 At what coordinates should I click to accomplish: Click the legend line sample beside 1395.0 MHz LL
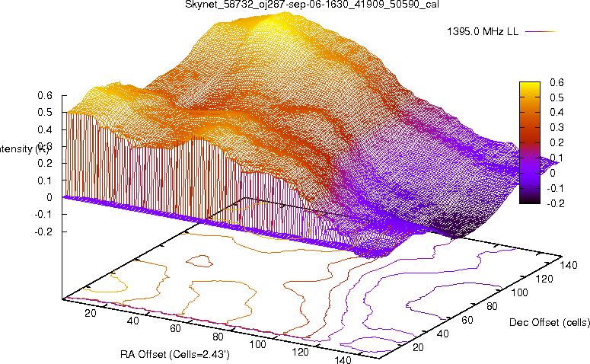pyautogui.click(x=541, y=32)
